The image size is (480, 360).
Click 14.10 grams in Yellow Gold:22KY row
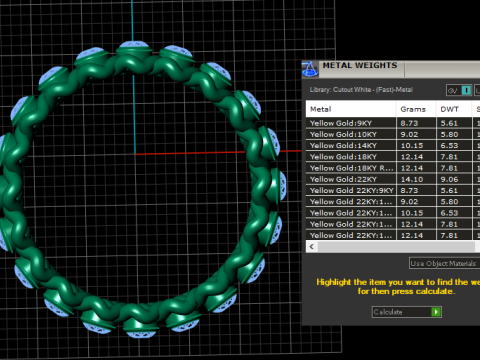pos(412,179)
